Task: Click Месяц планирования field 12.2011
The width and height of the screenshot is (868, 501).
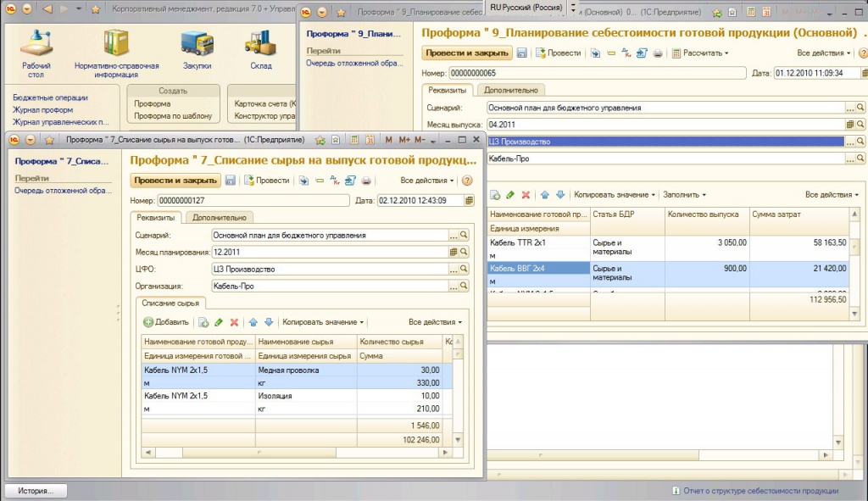Action: [x=330, y=252]
